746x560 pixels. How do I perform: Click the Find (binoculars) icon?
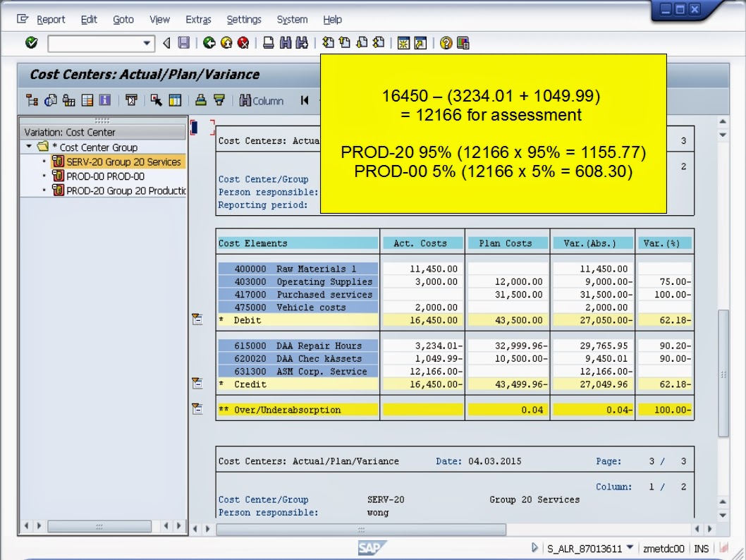285,42
